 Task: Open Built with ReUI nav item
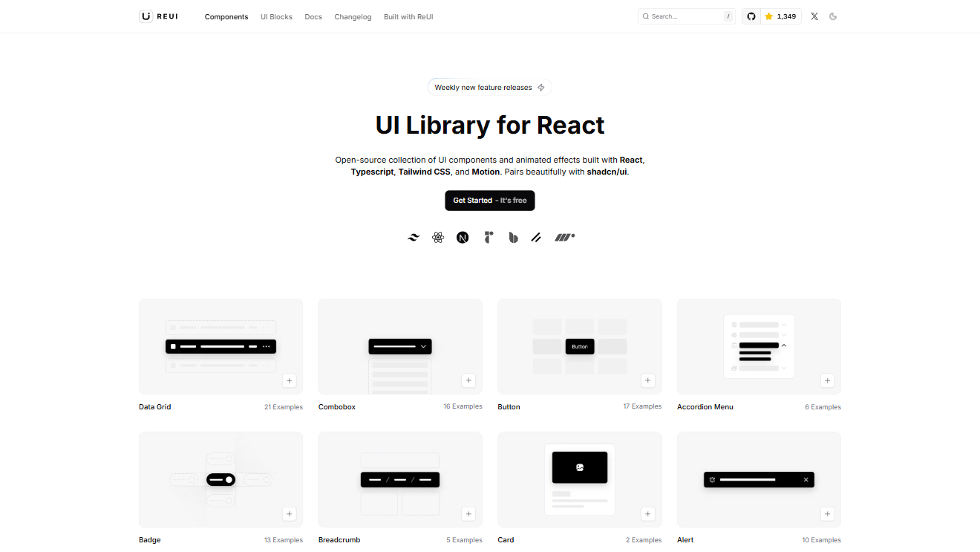(408, 16)
